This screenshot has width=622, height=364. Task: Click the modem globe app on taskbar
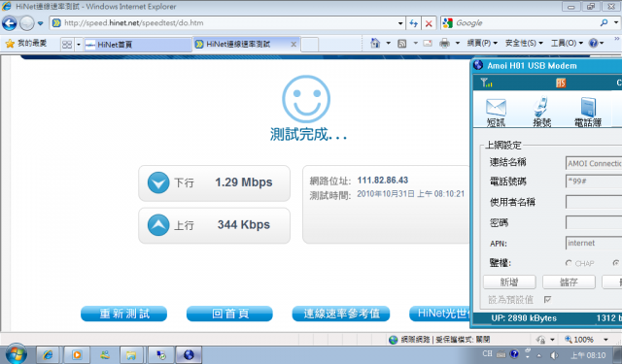tap(189, 355)
